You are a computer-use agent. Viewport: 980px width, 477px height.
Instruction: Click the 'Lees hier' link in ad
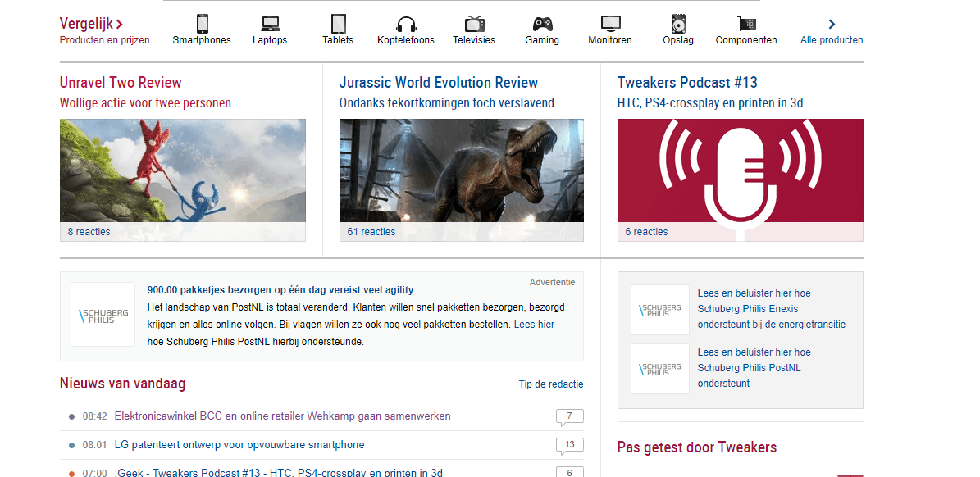coord(534,325)
